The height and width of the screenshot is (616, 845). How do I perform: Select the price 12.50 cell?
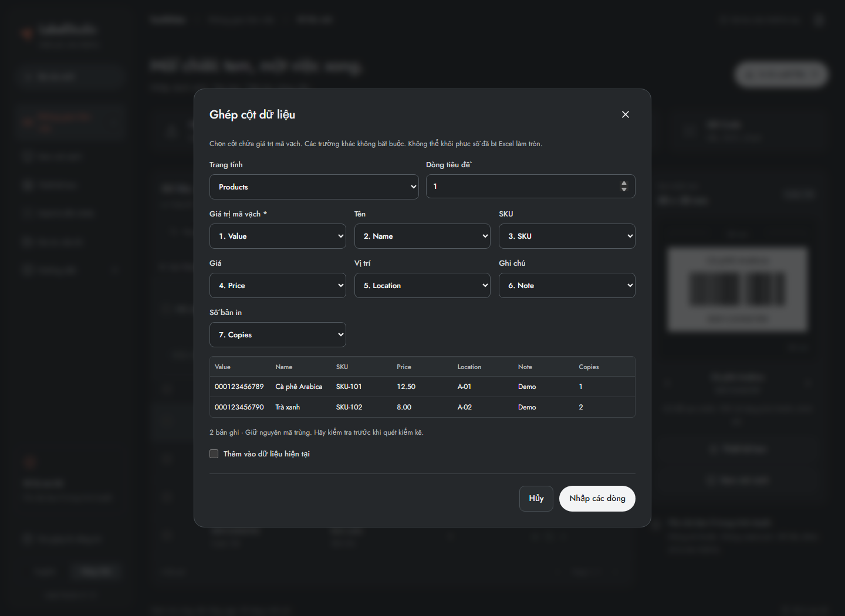point(406,387)
